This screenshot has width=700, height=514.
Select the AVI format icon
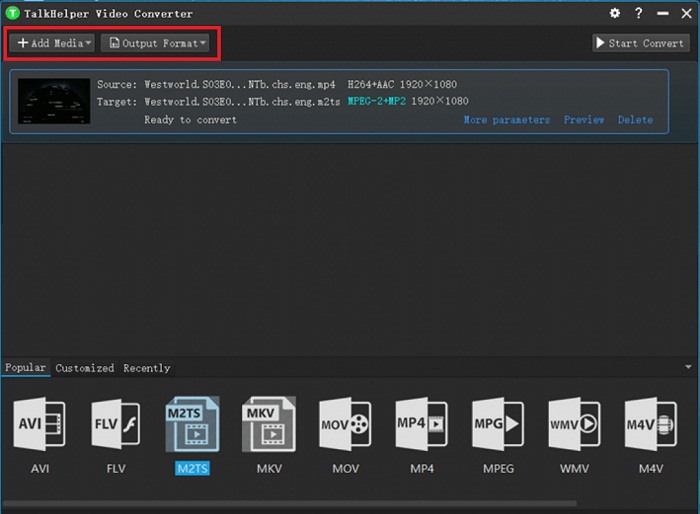pos(39,424)
